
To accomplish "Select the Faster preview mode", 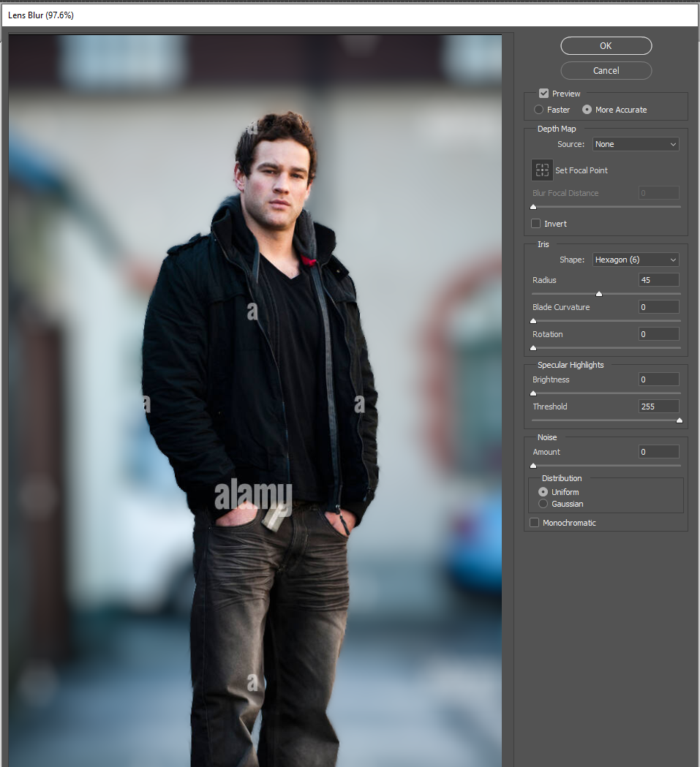I will click(x=538, y=109).
